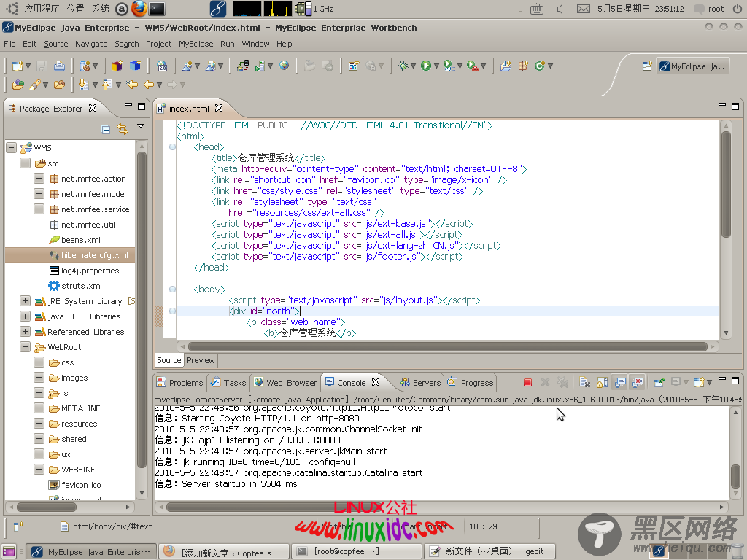
Task: Switch to the Firefox 添加新文章 taskbar window
Action: tap(223, 551)
